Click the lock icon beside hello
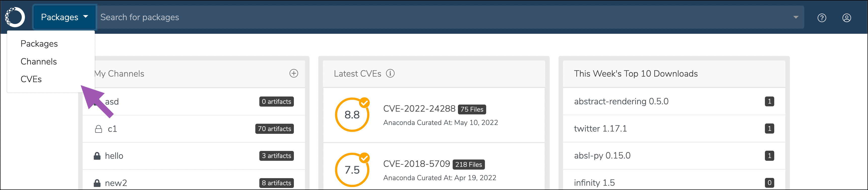The height and width of the screenshot is (190, 868). [97, 156]
